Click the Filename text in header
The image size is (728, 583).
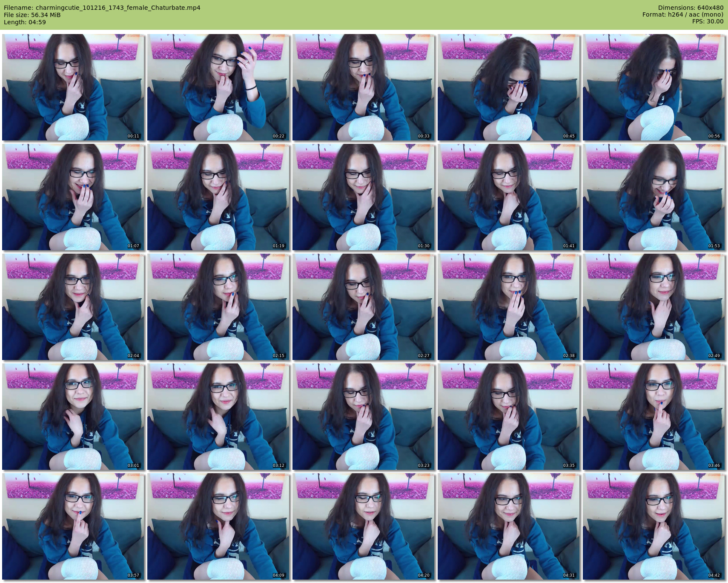[x=102, y=8]
